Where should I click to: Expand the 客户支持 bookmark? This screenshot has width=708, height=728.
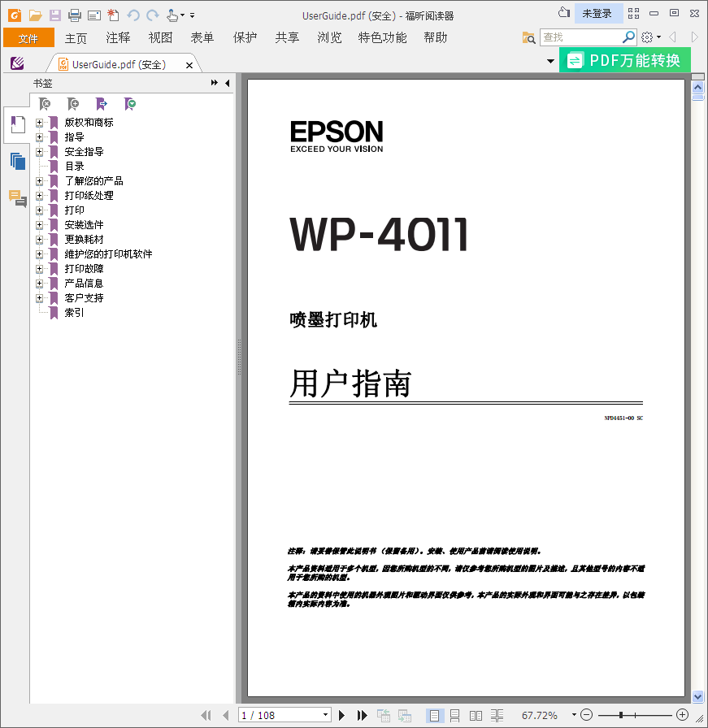click(40, 298)
